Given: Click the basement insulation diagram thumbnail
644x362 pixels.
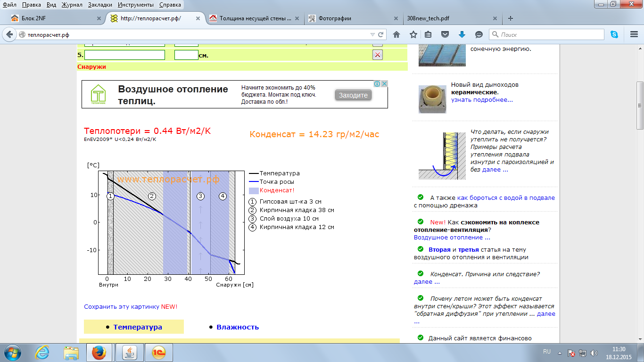Looking at the screenshot, I should click(442, 156).
